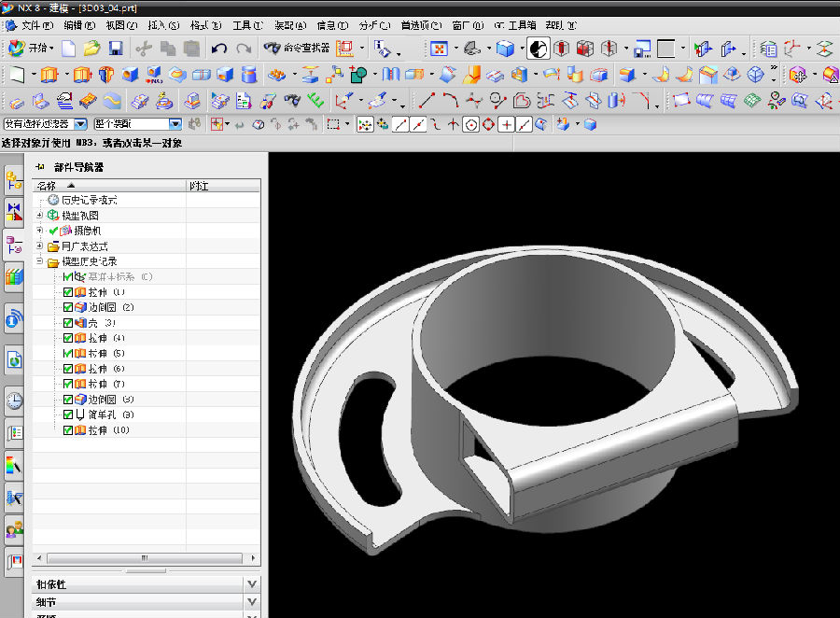Uncheck the 边倒圆 (2) feature checkbox
The height and width of the screenshot is (618, 840).
[x=68, y=307]
